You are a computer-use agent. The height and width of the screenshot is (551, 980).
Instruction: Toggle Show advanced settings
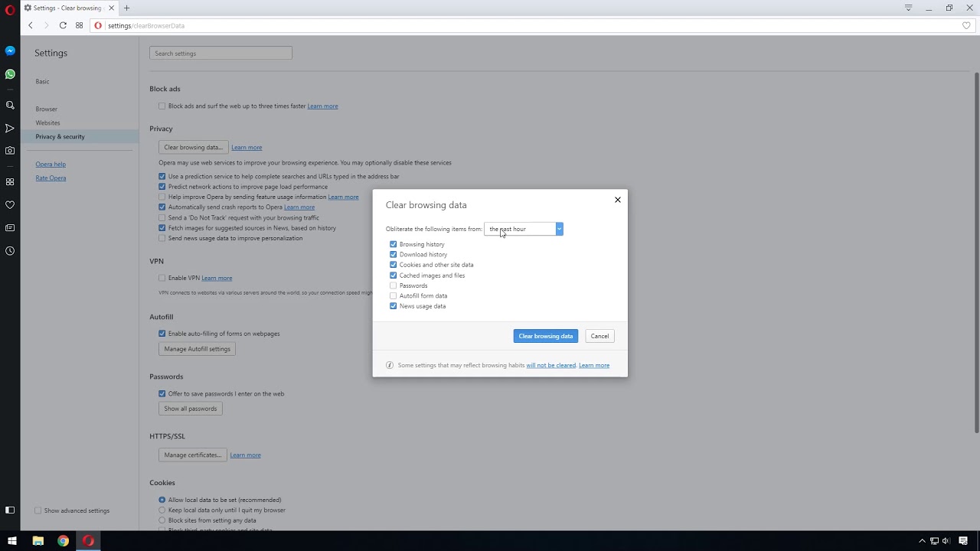point(38,510)
